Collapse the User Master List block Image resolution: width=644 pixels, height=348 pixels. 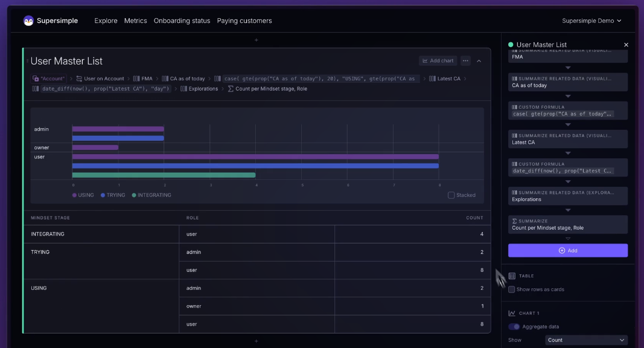pos(479,61)
